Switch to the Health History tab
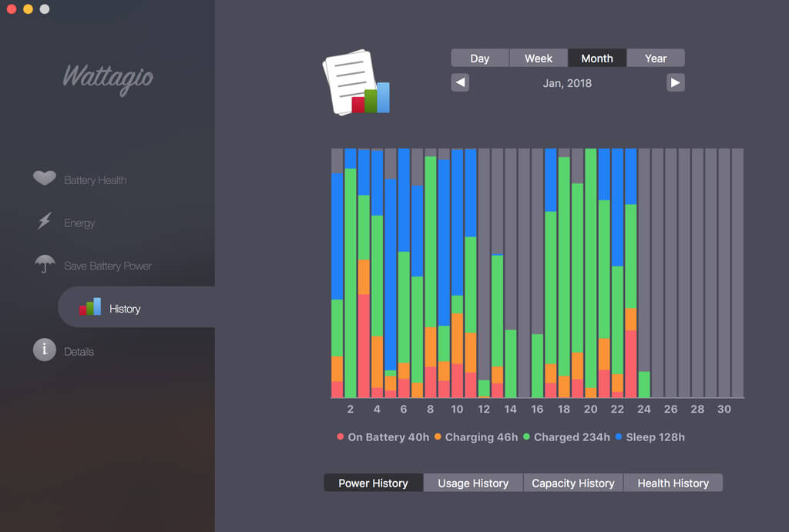This screenshot has width=789, height=532. (673, 483)
